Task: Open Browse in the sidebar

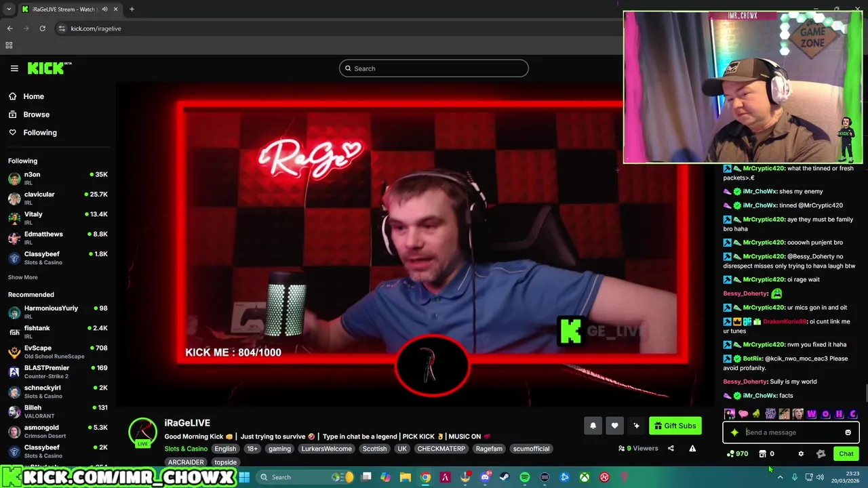Action: pos(37,115)
